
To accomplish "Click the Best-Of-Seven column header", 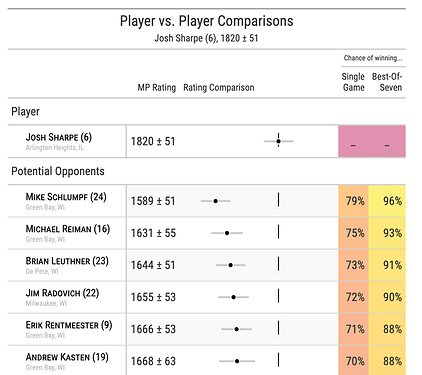I will [387, 82].
